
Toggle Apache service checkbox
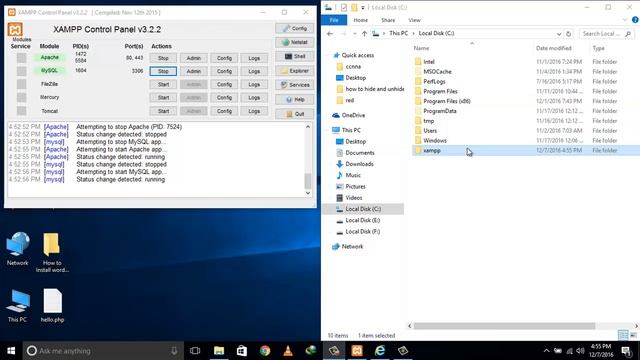tap(21, 58)
